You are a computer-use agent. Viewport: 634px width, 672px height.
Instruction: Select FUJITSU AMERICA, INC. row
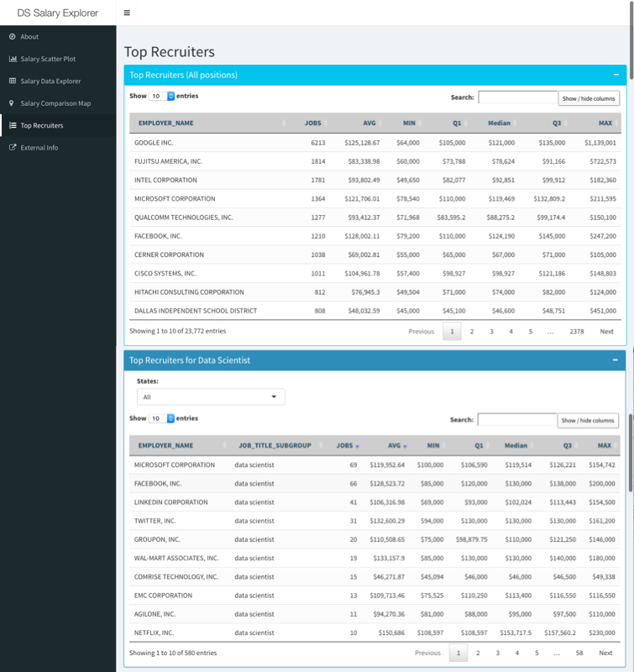click(375, 161)
